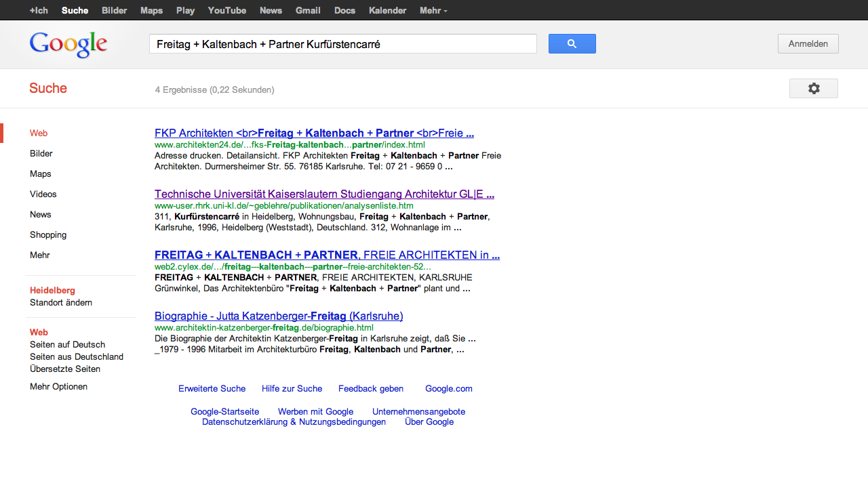868x500 pixels.
Task: Open FKP Architekten search result
Action: coord(314,133)
